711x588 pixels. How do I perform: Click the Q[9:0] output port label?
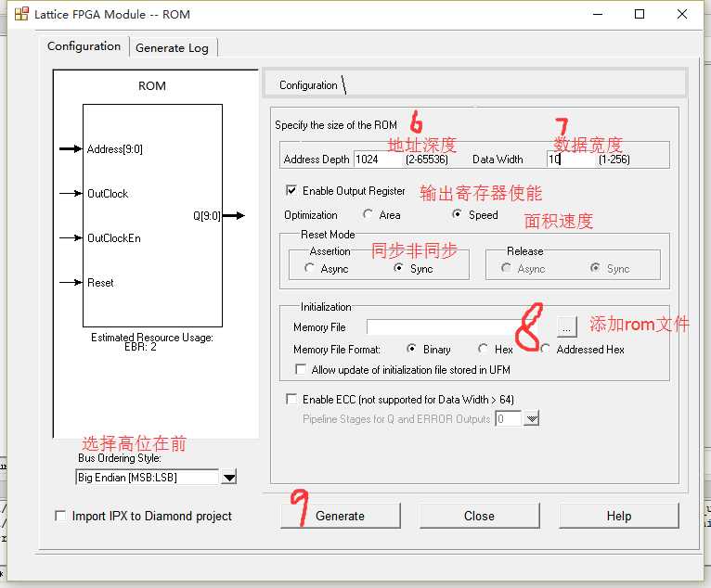(207, 215)
